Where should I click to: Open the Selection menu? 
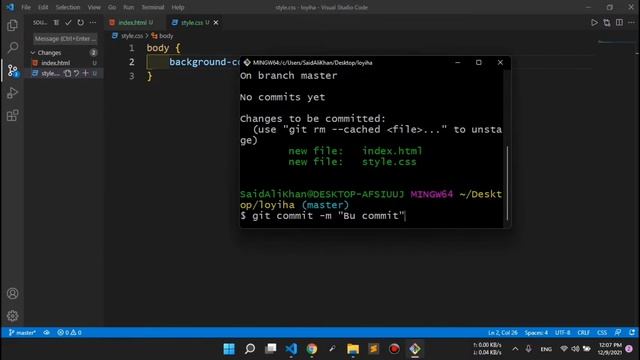(x=68, y=7)
